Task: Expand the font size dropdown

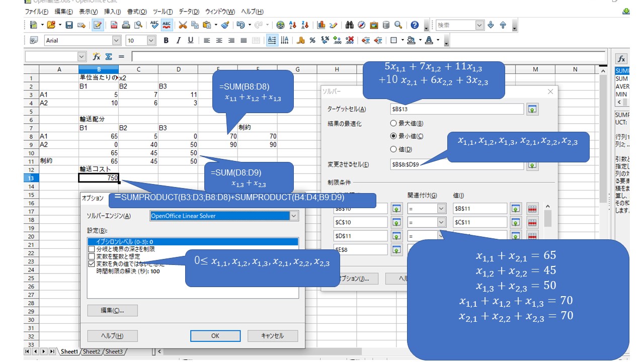Action: point(151,41)
